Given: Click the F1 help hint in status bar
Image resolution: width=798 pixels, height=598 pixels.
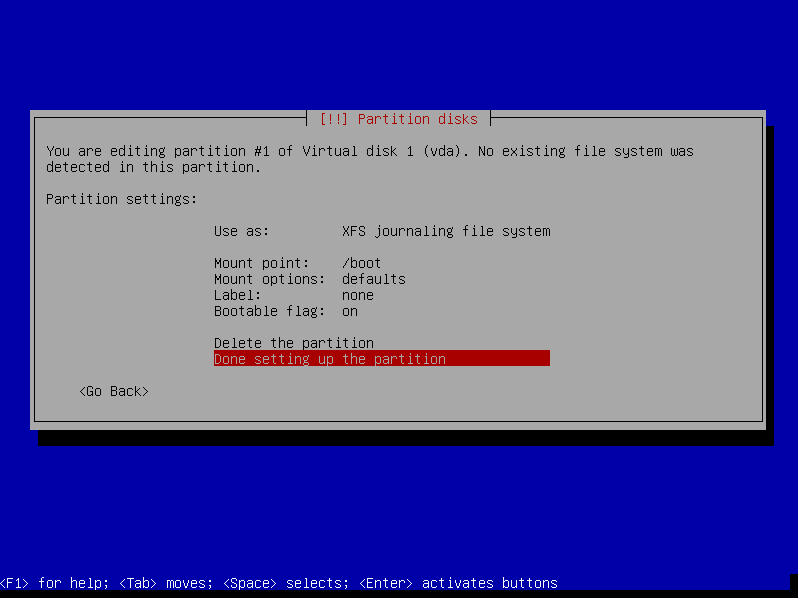Looking at the screenshot, I should tap(54, 583).
